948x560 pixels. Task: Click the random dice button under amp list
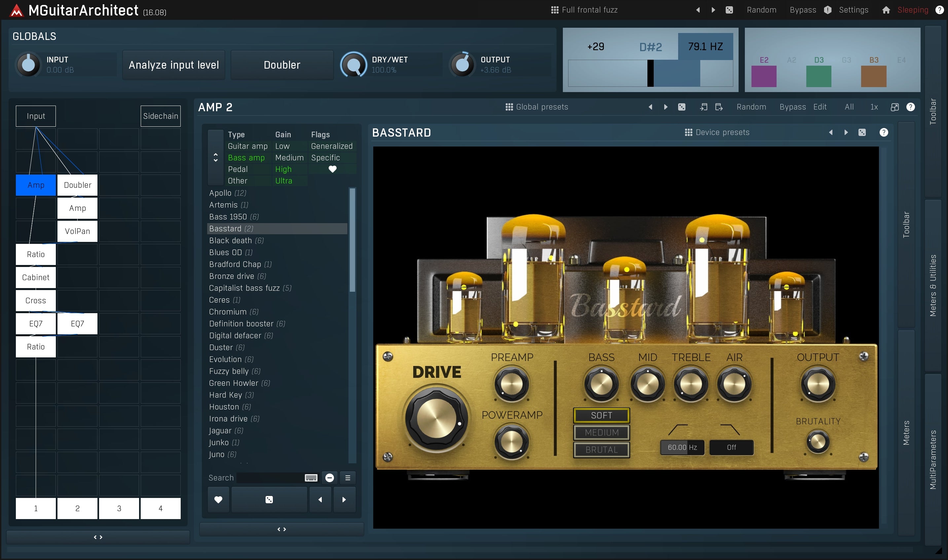[x=269, y=499]
